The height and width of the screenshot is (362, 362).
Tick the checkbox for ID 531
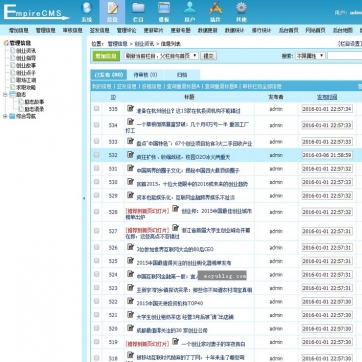coord(97,168)
